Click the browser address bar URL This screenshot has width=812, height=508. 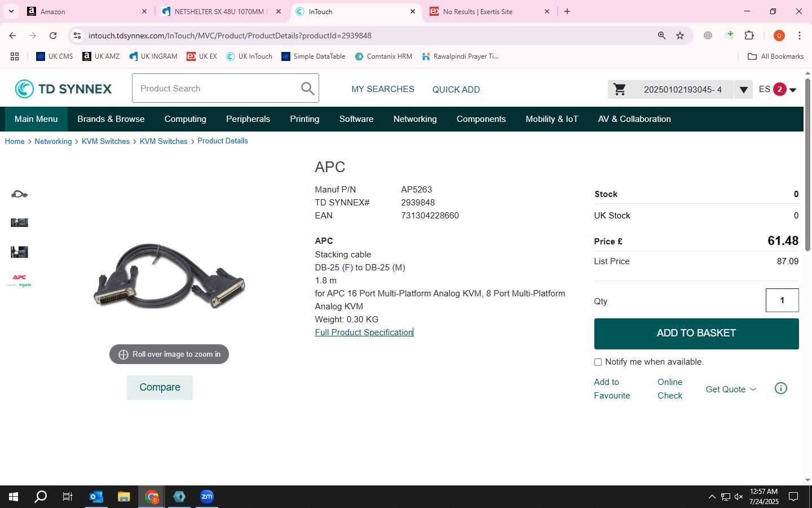click(230, 36)
